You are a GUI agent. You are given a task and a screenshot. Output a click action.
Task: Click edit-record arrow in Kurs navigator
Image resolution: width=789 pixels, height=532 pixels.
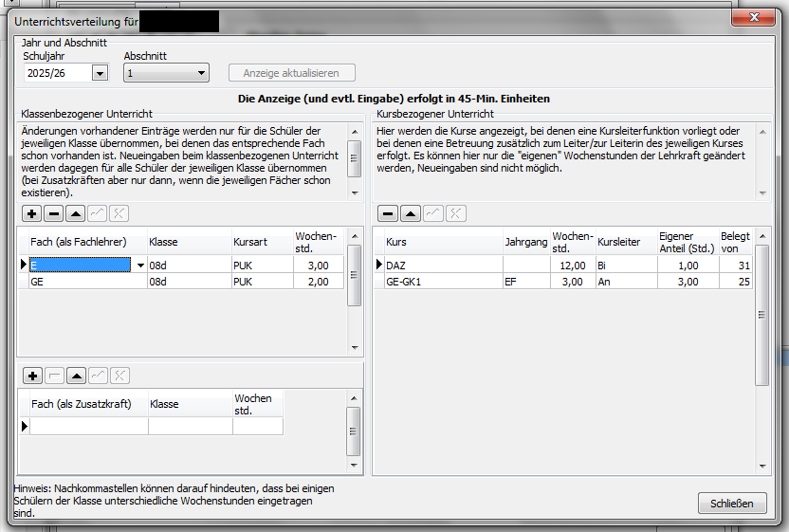point(410,214)
